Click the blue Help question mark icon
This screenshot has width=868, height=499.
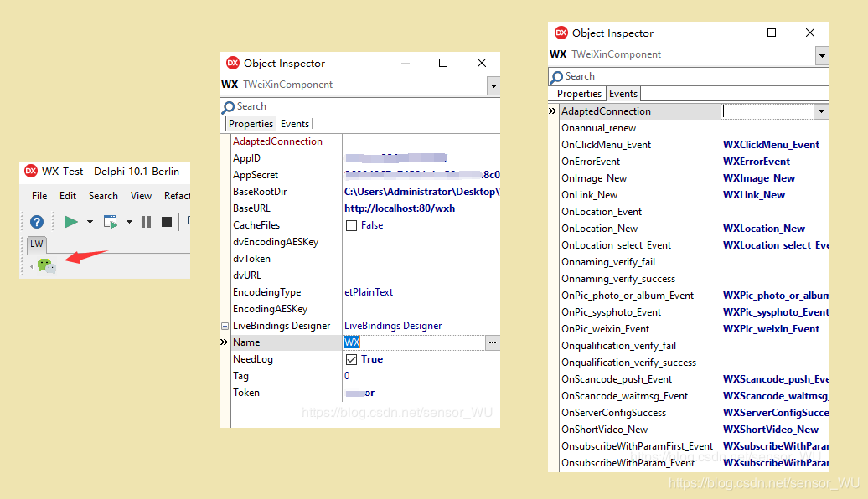[x=37, y=222]
